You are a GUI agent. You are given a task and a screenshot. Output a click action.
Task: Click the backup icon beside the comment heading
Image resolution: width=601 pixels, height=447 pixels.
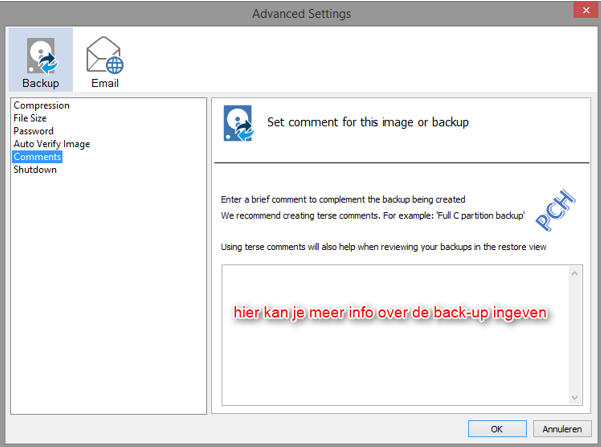tap(237, 122)
